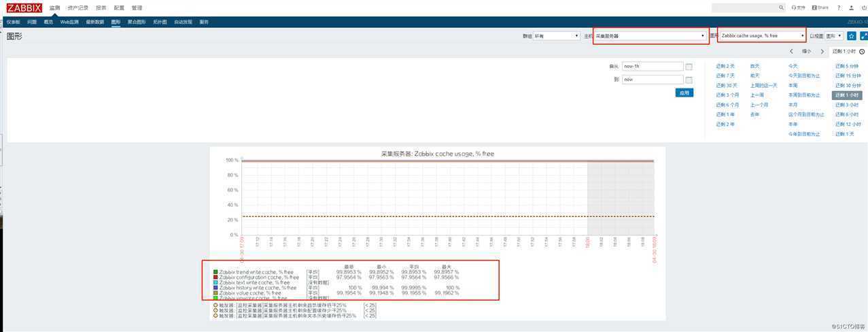Go to the 问题 problems submenu

coord(32,22)
